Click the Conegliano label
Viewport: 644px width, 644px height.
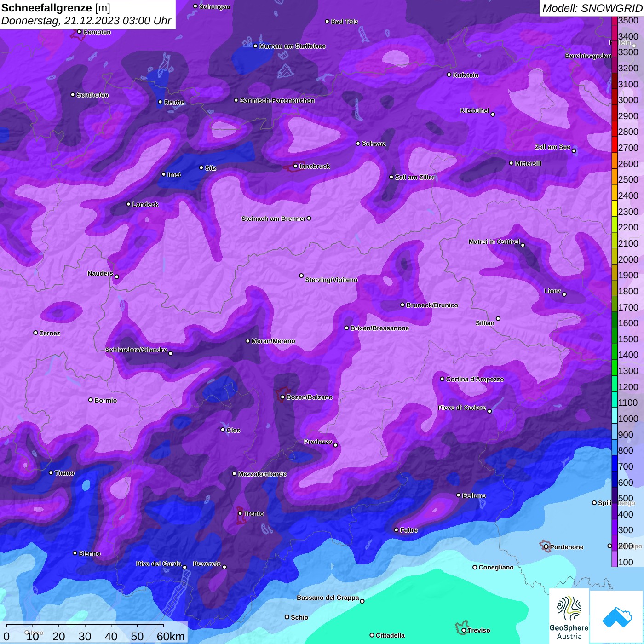click(496, 567)
